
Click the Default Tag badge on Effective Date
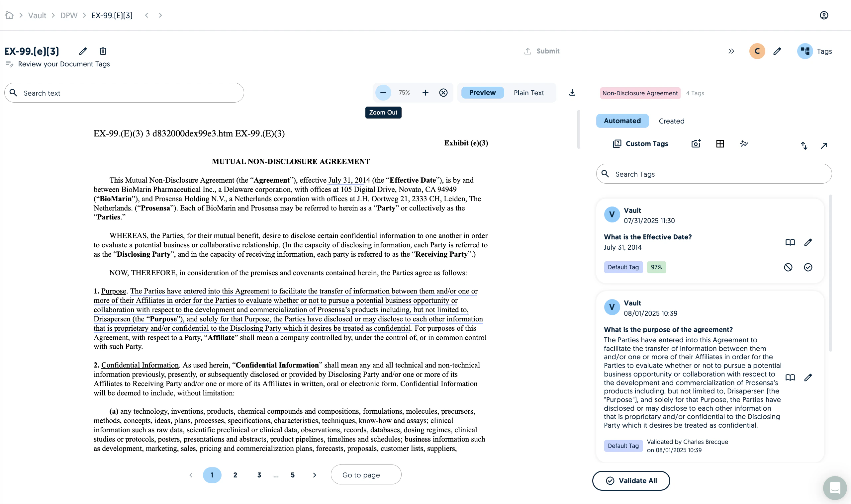tap(623, 267)
